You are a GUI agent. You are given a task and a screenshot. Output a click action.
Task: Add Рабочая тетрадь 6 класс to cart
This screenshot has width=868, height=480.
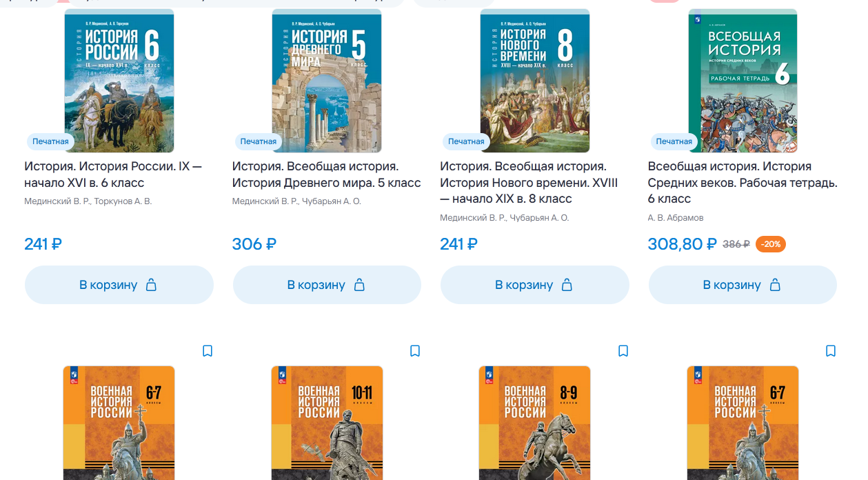[x=743, y=285]
